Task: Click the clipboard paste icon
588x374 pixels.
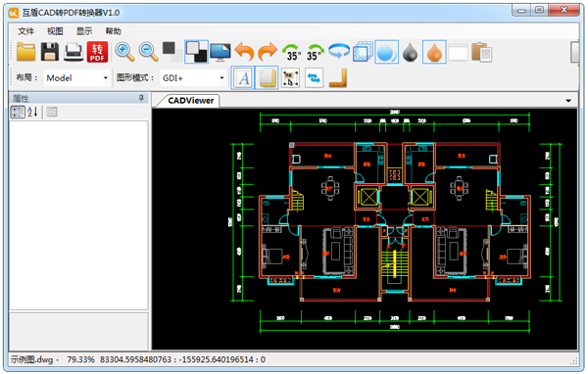Action: [x=482, y=52]
